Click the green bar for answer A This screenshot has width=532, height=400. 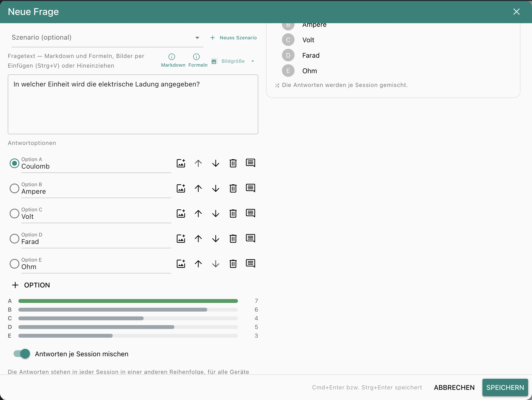coord(128,301)
